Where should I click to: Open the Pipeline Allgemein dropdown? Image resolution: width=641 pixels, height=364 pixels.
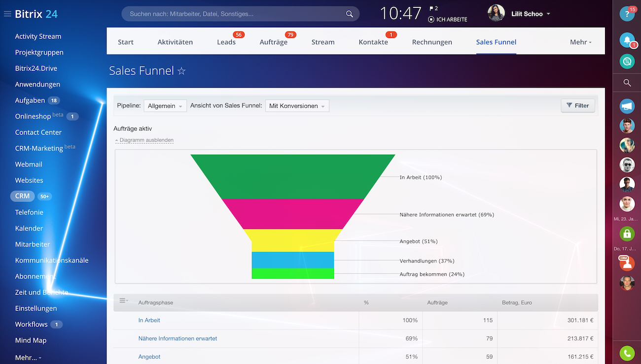pyautogui.click(x=165, y=106)
